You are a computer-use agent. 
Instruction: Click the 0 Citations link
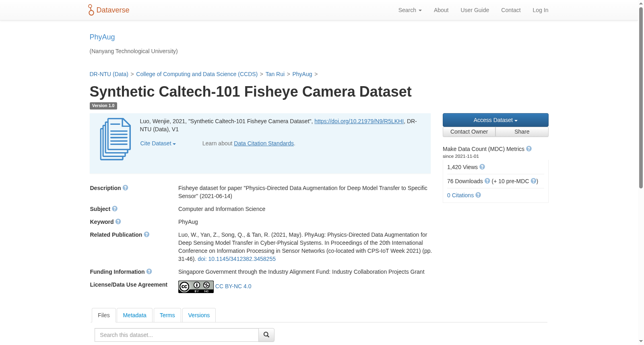(x=460, y=195)
